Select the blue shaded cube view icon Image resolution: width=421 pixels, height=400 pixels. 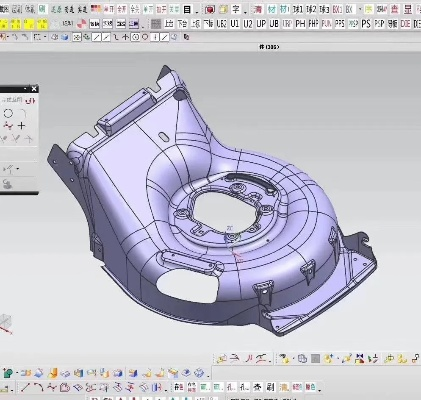[65, 37]
